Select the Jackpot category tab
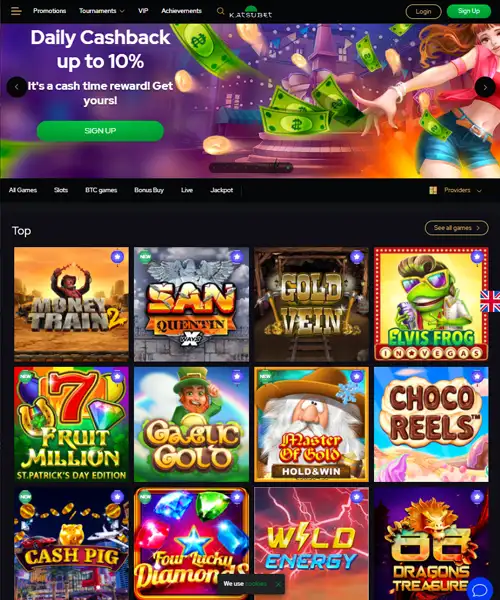Screen dimensions: 500x600 tap(221, 190)
